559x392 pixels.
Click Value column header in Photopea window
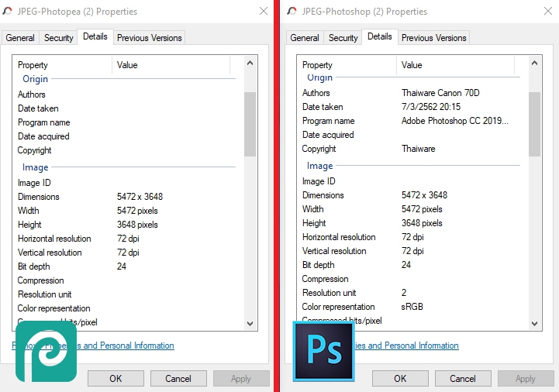click(x=171, y=65)
